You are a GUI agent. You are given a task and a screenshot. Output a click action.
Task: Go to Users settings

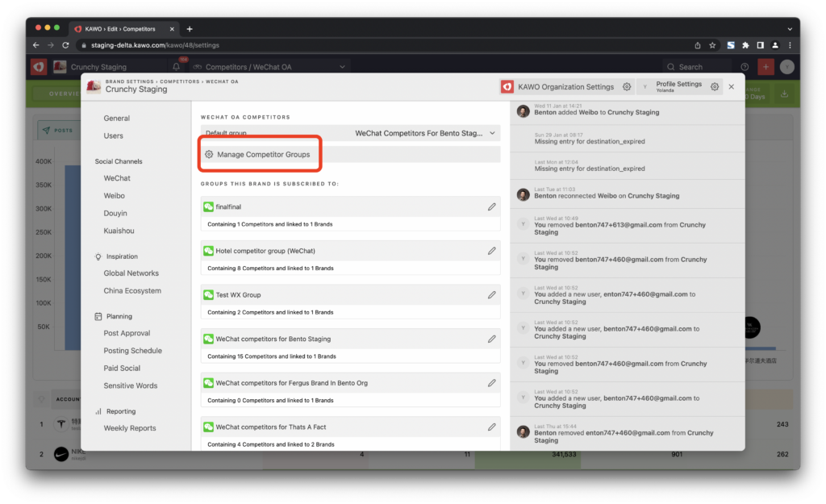113,135
